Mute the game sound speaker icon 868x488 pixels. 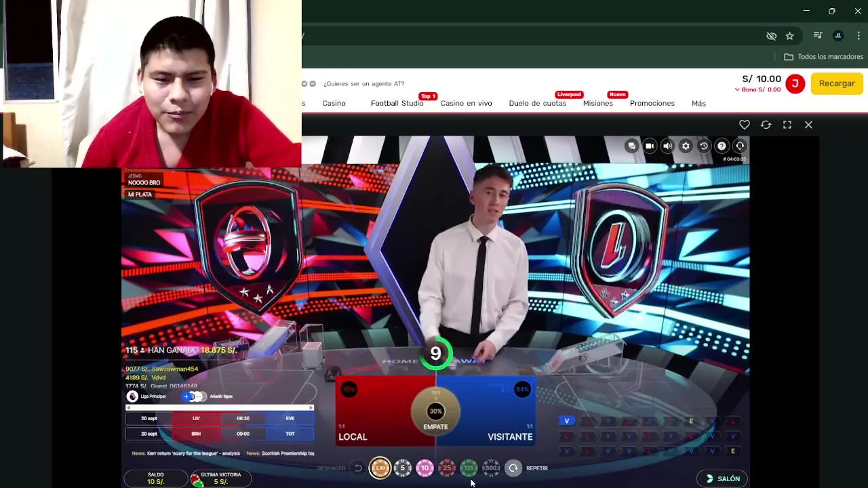(x=667, y=146)
